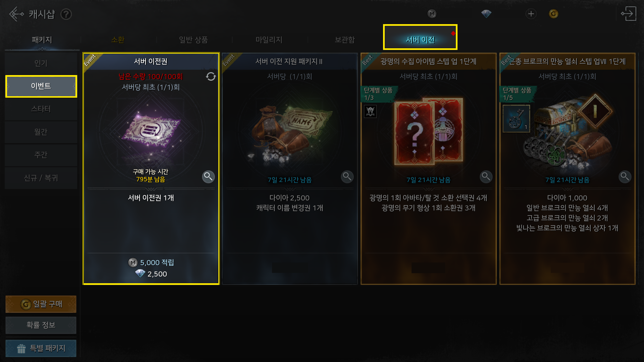Open magnifier details on 서버 이전권 card
This screenshot has width=644, height=362.
[208, 176]
